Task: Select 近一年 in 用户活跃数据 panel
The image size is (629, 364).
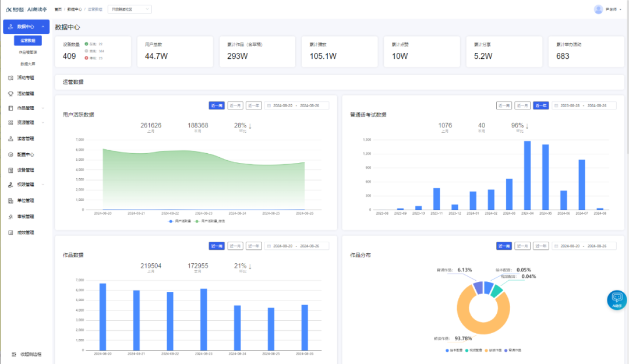Action: [253, 105]
